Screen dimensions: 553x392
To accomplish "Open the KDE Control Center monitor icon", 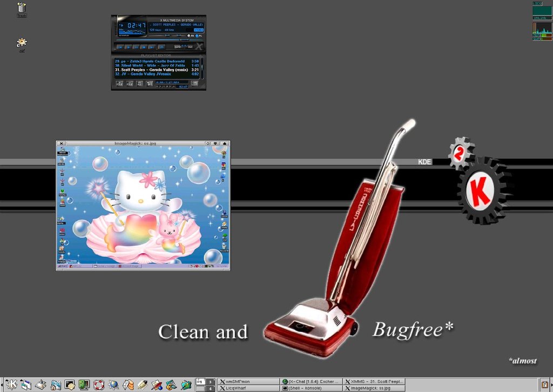I will click(84, 384).
